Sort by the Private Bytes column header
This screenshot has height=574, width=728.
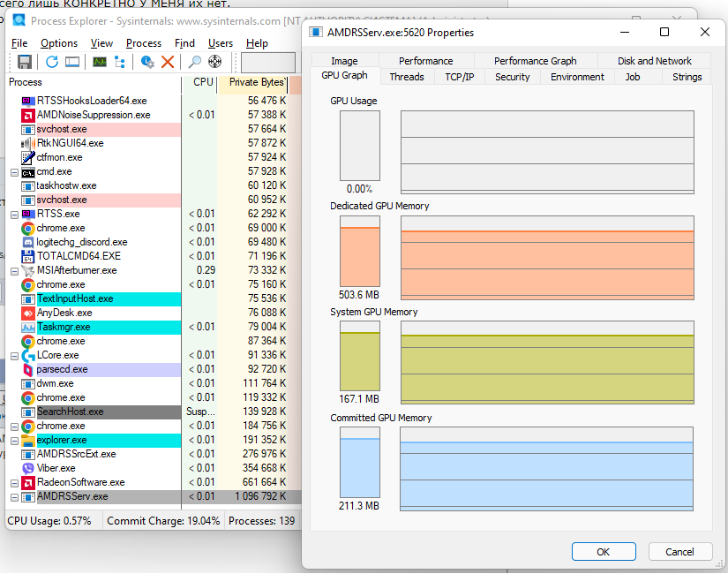coord(253,82)
